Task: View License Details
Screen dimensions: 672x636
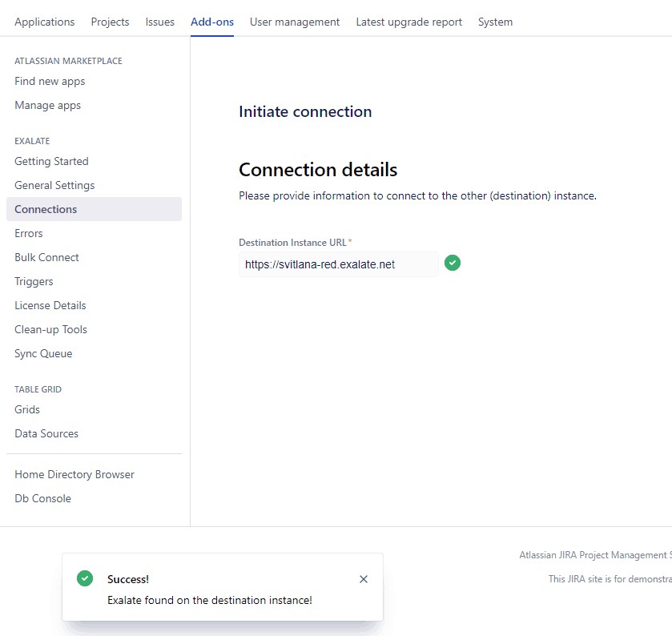Action: pos(50,305)
